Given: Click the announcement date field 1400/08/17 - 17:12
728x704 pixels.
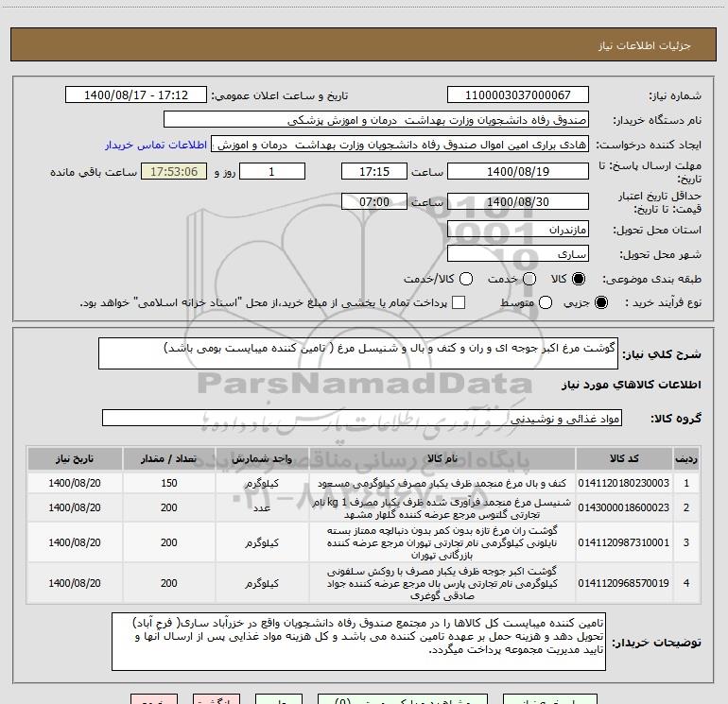Looking at the screenshot, I should coord(136,95).
